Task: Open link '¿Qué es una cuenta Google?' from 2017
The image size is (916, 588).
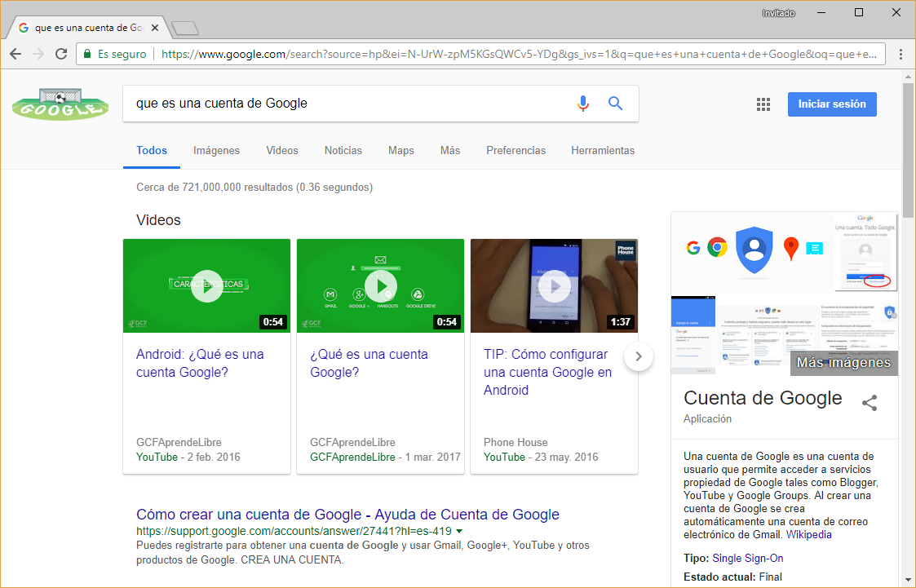Action: pyautogui.click(x=369, y=363)
